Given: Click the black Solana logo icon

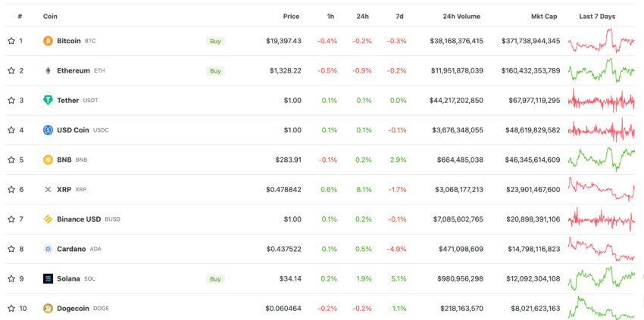Looking at the screenshot, I should tap(48, 278).
